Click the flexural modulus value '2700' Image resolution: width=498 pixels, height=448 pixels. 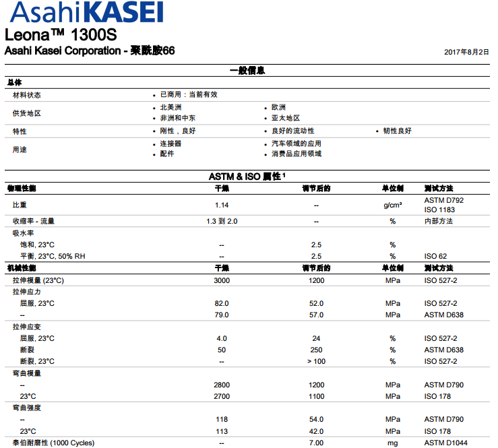pos(222,396)
